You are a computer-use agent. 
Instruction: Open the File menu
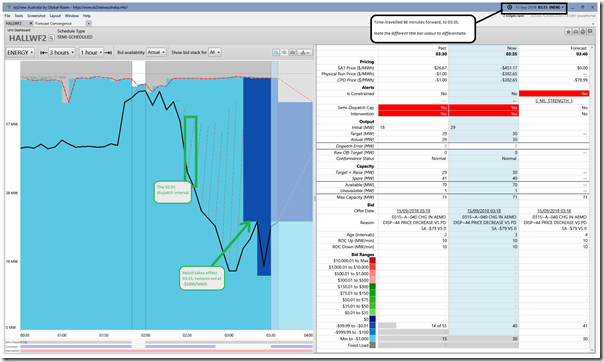pos(7,16)
